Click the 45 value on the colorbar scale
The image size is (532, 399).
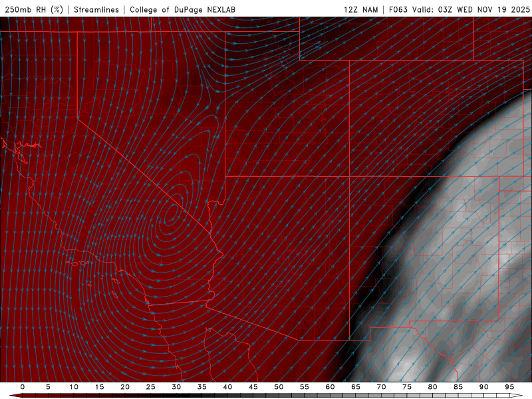(x=253, y=387)
